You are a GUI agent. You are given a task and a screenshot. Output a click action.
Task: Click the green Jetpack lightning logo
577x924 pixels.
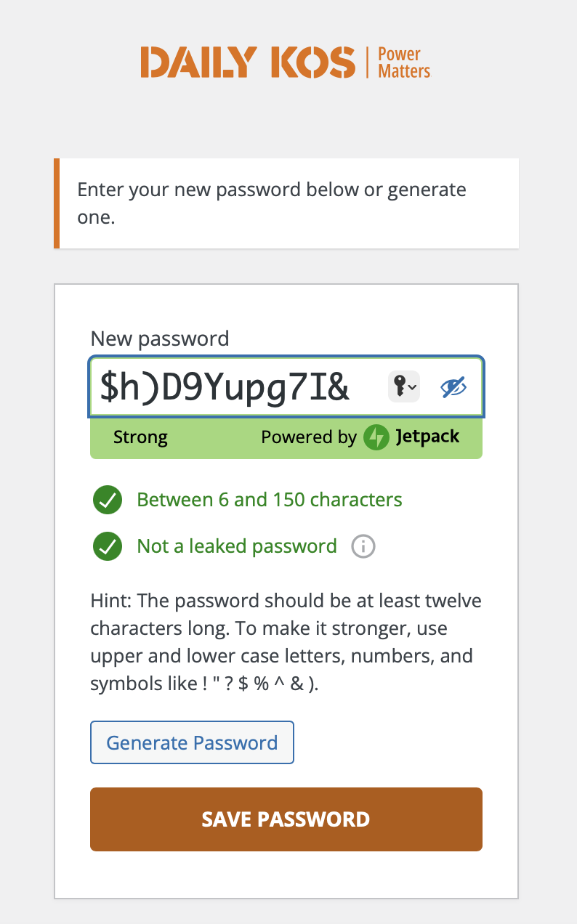click(x=376, y=437)
